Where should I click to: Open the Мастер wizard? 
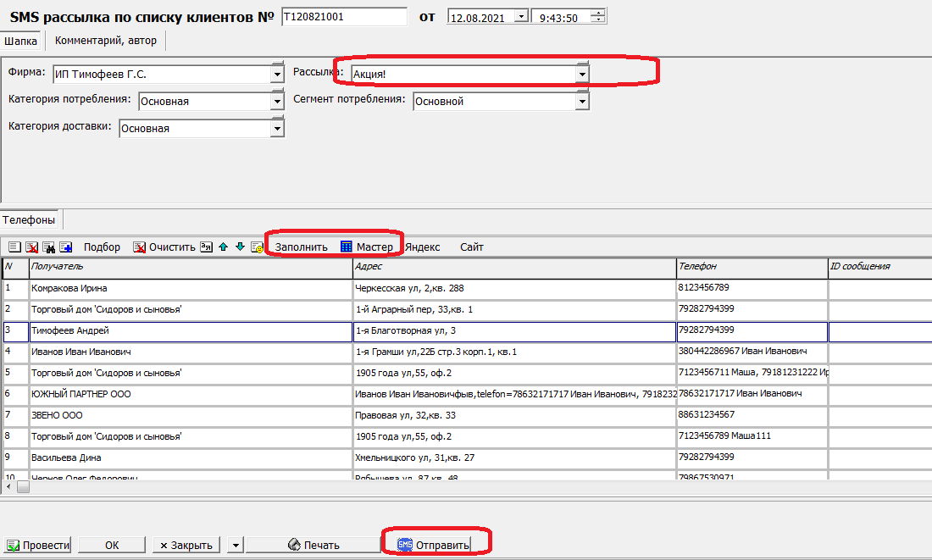pos(366,247)
